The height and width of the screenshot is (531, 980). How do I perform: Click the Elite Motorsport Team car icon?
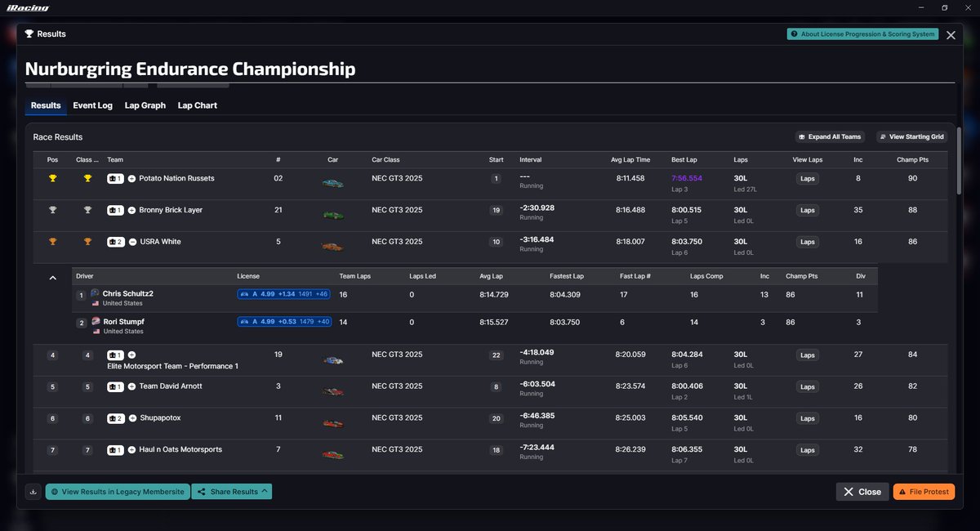pyautogui.click(x=333, y=360)
